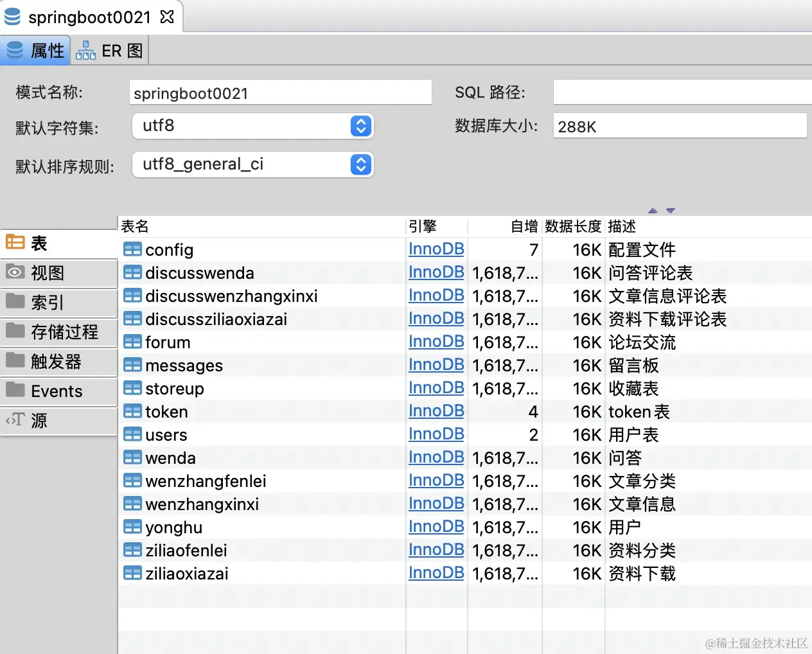Image resolution: width=812 pixels, height=654 pixels.
Task: Sort by 自增 column header
Action: click(505, 226)
